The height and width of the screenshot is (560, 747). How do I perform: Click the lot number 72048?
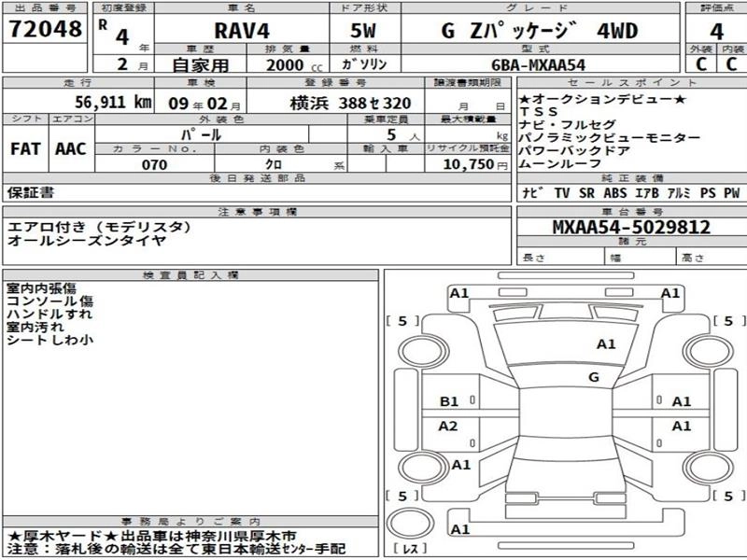pos(45,29)
